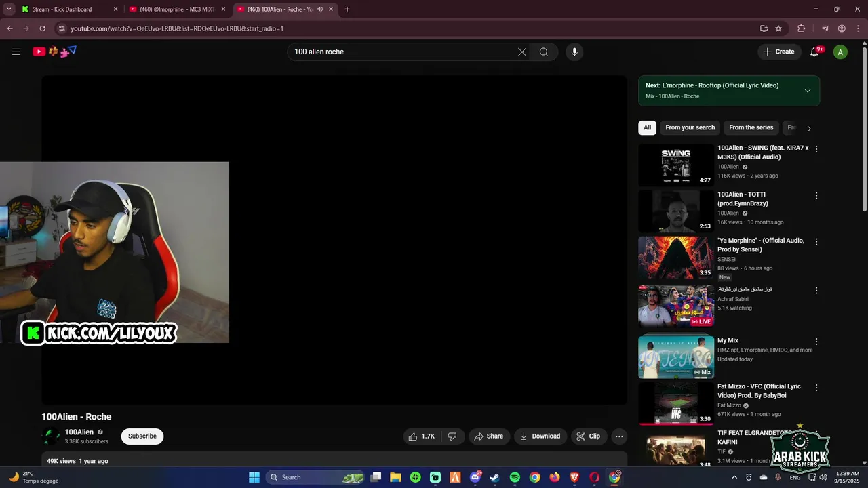This screenshot has height=488, width=868.
Task: Open options for 100Alien - SWING video
Action: (816, 149)
